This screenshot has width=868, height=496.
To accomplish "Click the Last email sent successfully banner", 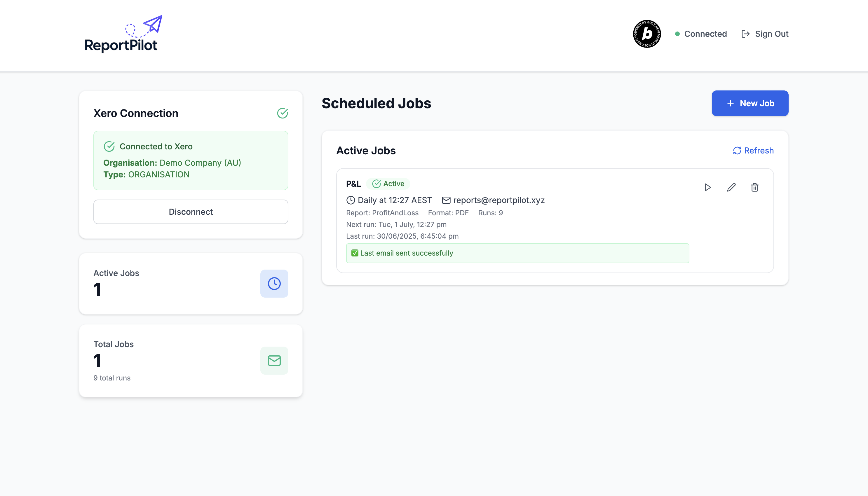I will pos(517,253).
